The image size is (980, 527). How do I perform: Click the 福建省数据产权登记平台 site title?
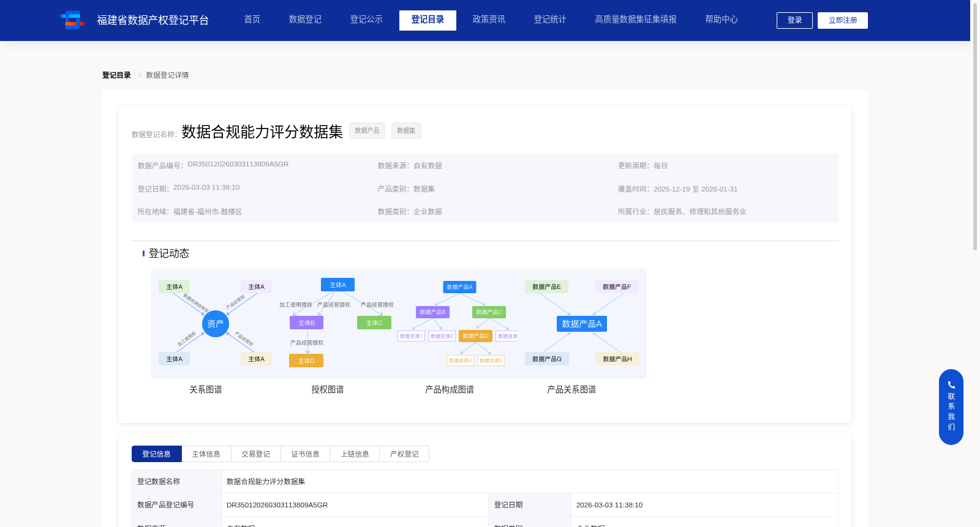point(153,20)
